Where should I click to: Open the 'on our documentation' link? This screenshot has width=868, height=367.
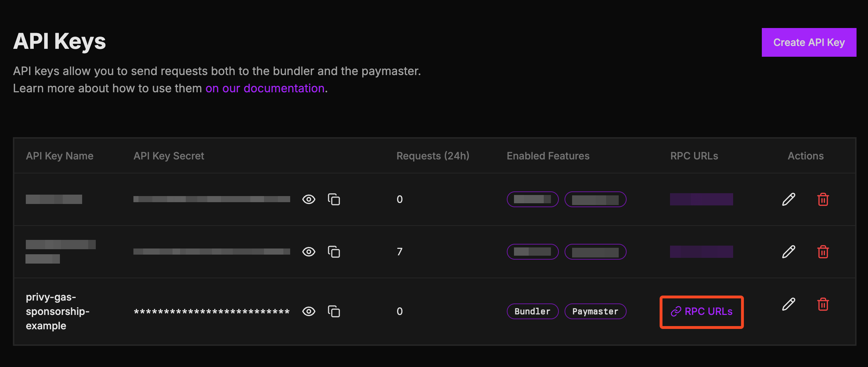point(265,88)
